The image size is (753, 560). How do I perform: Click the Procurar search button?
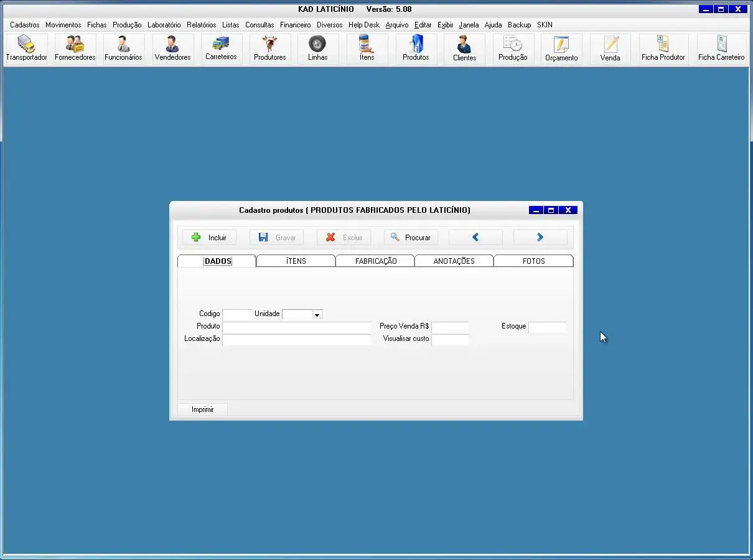[x=411, y=238]
